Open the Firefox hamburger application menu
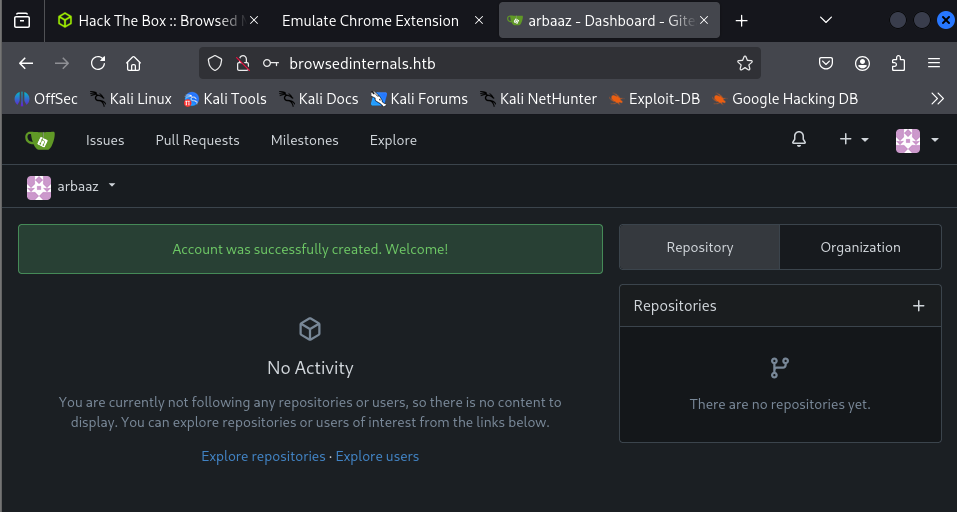The width and height of the screenshot is (957, 512). coord(934,63)
